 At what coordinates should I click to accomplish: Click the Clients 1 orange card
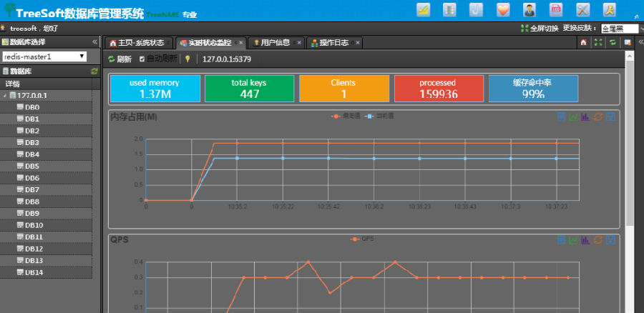pyautogui.click(x=344, y=88)
